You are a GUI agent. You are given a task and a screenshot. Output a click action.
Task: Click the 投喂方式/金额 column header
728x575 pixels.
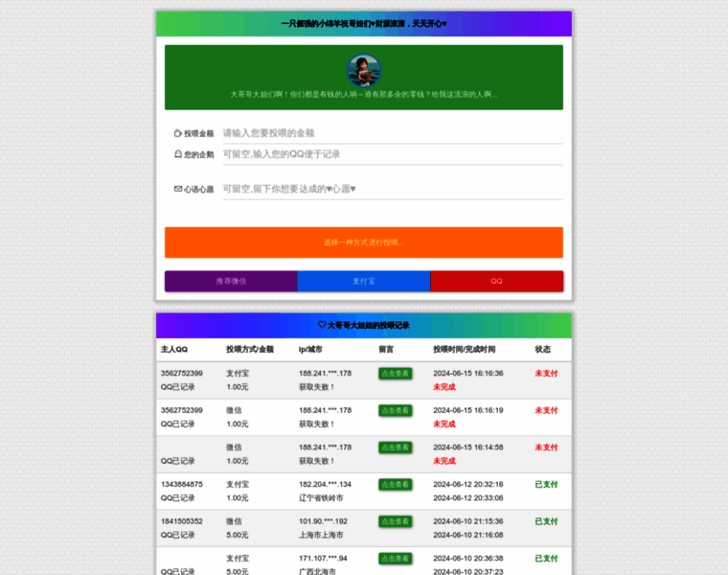coord(250,349)
